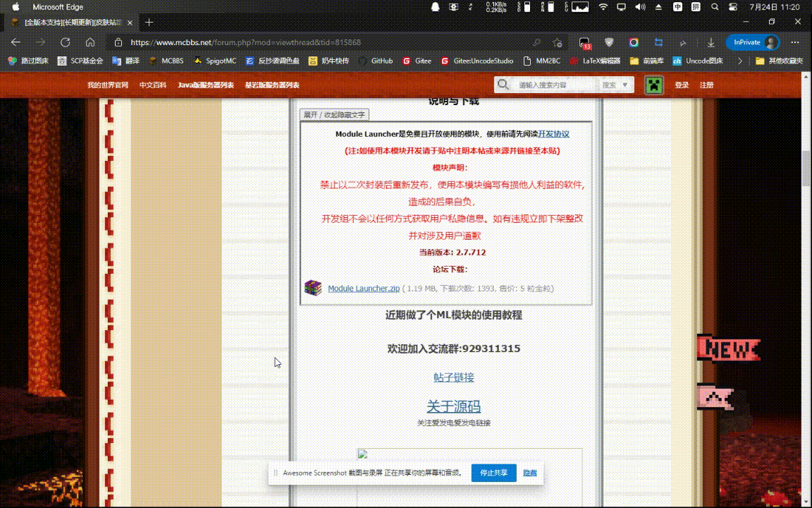The image size is (812, 508).
Task: Click the address bar URL
Action: point(245,42)
